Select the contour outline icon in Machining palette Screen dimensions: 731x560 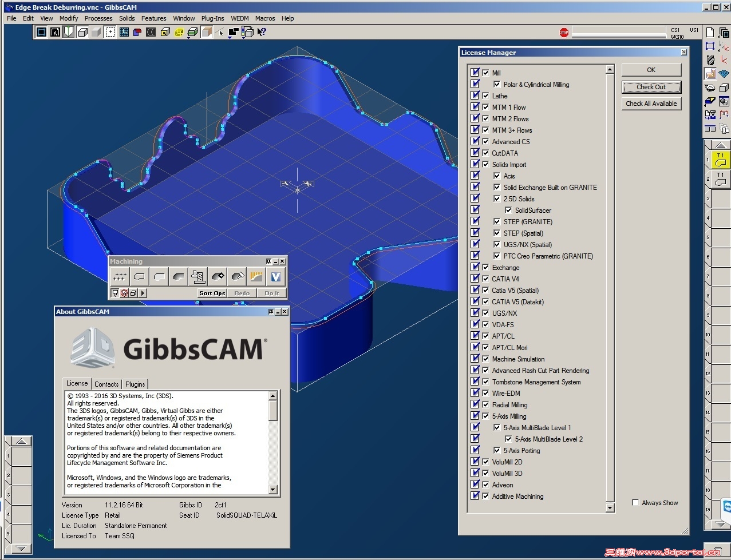(x=139, y=277)
